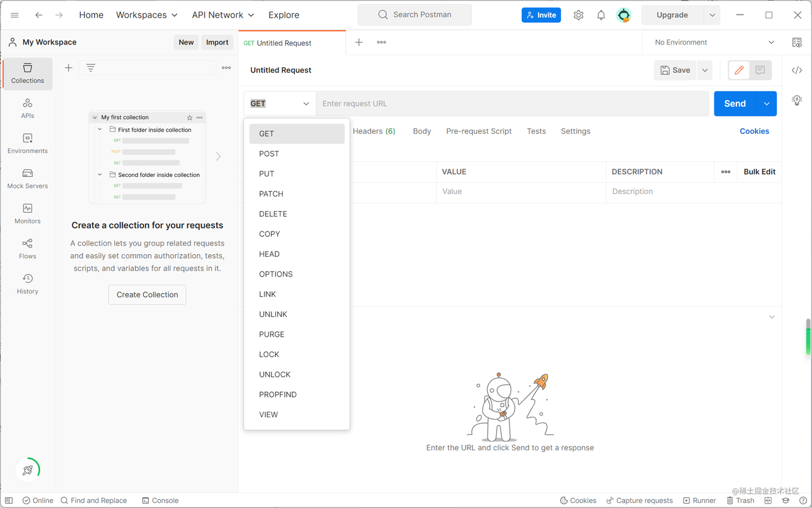Select PATCH from the method list
812x508 pixels.
[x=297, y=194]
